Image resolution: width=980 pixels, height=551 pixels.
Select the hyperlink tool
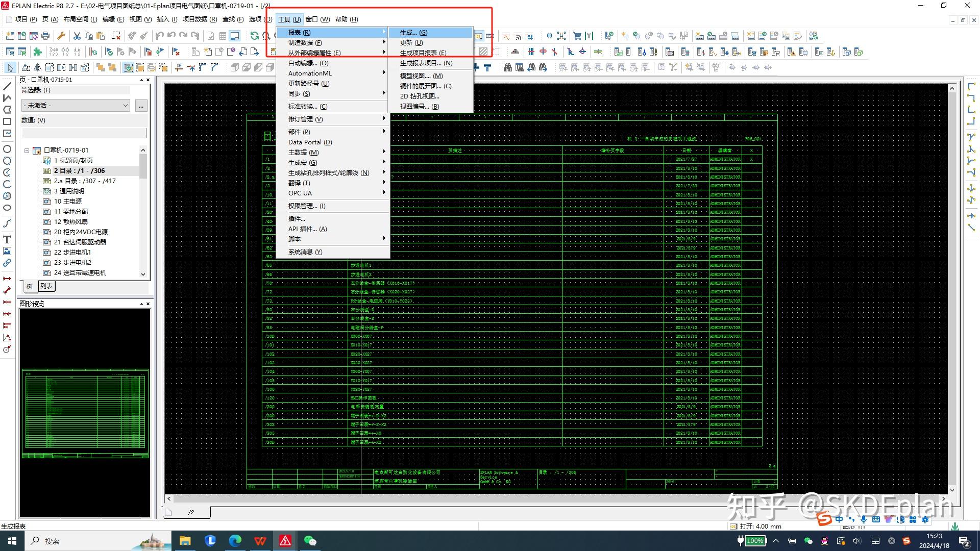point(7,263)
